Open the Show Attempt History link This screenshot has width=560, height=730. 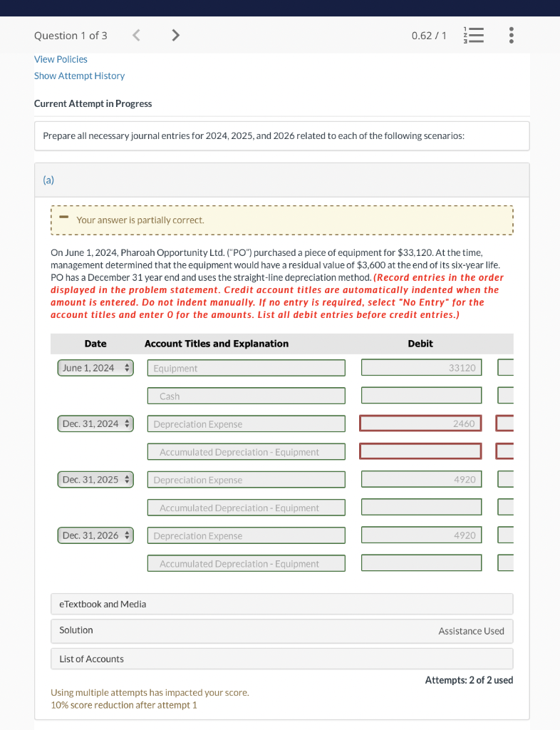79,76
